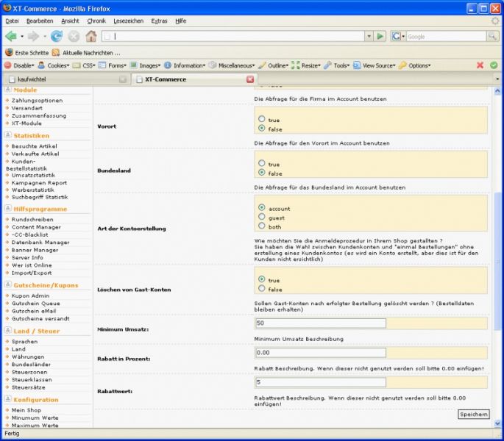Viewport: 504px width, 441px height.
Task: Click the search magnifier button
Action: (492, 36)
